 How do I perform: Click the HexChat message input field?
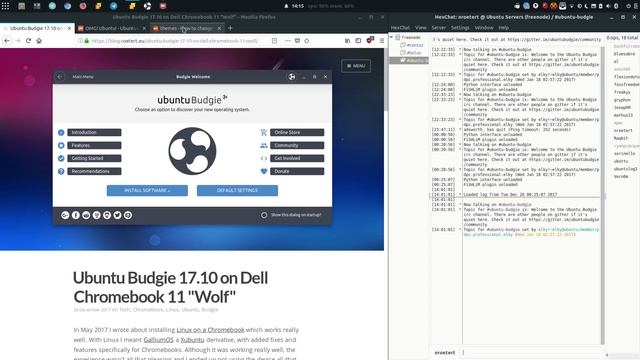tap(531, 352)
